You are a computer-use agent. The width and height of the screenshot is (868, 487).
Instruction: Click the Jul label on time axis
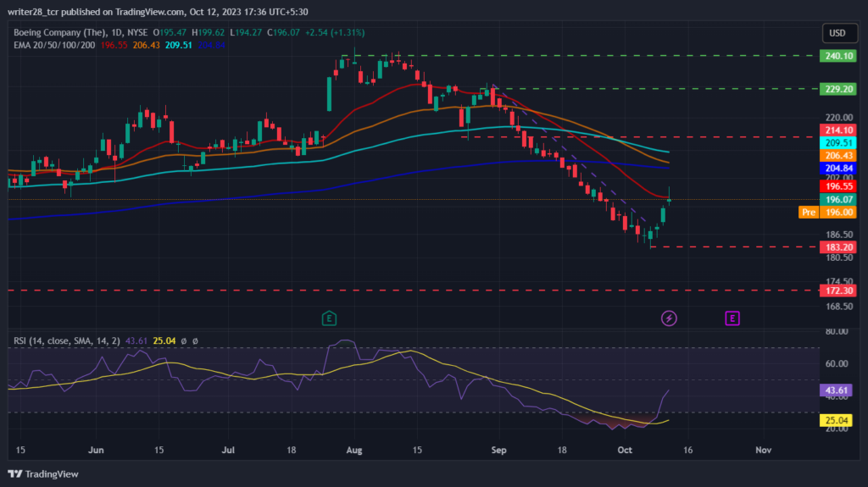(x=228, y=450)
